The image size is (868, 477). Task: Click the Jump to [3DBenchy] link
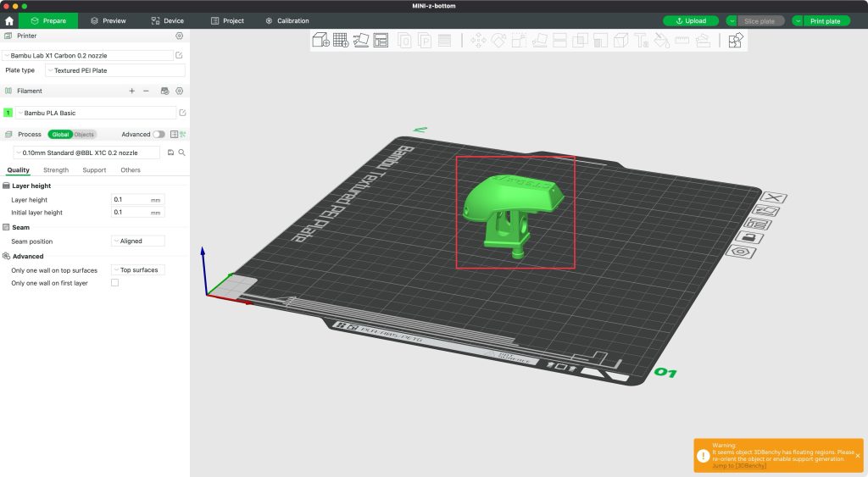pyautogui.click(x=739, y=466)
